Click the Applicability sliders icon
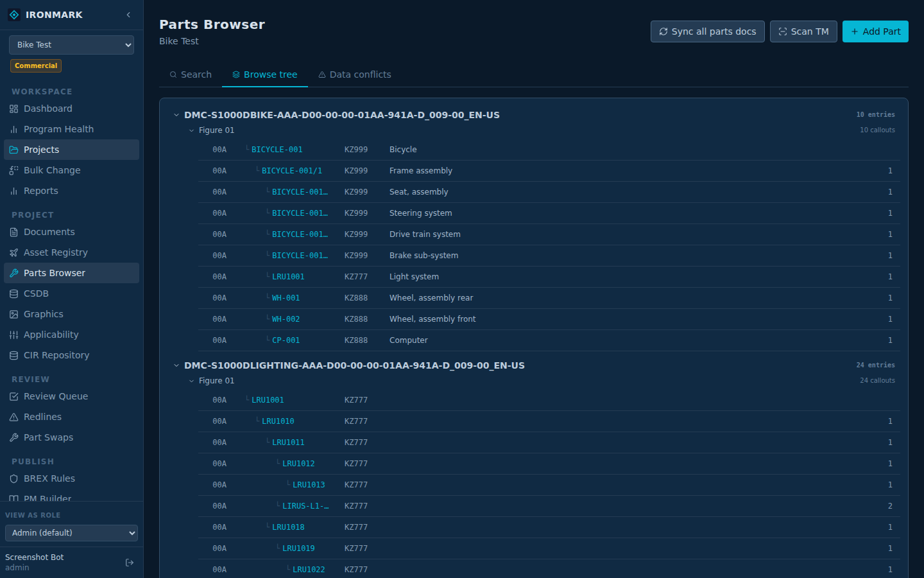Screen dimensions: 924x578 click(13, 335)
